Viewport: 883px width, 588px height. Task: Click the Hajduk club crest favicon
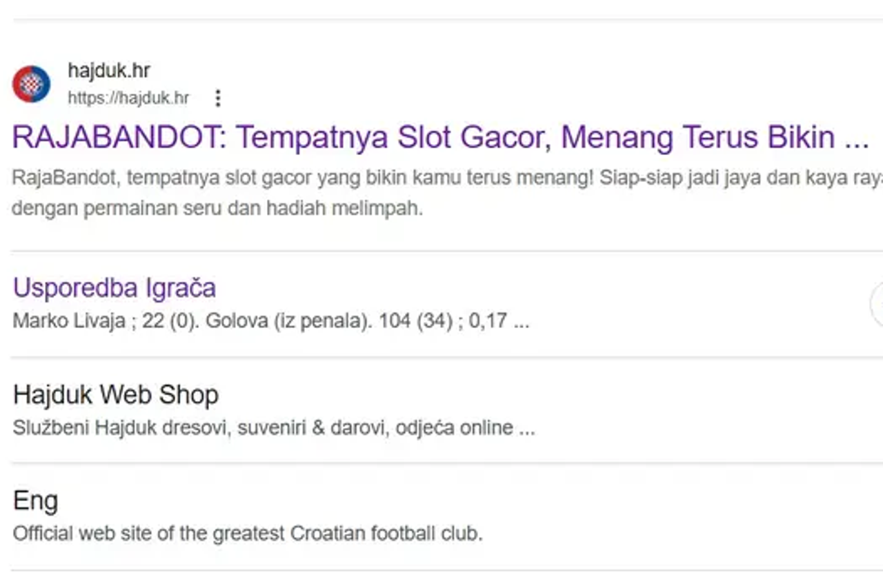click(31, 84)
